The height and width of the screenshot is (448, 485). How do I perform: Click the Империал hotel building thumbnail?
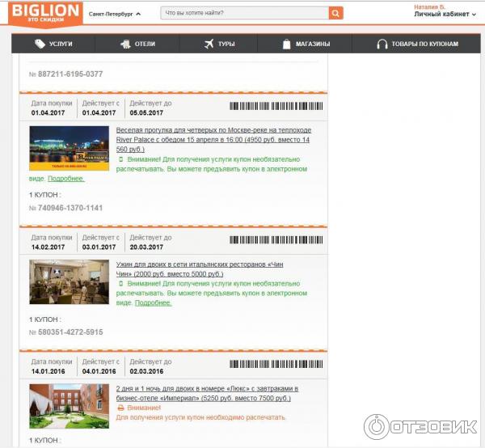pyautogui.click(x=69, y=405)
